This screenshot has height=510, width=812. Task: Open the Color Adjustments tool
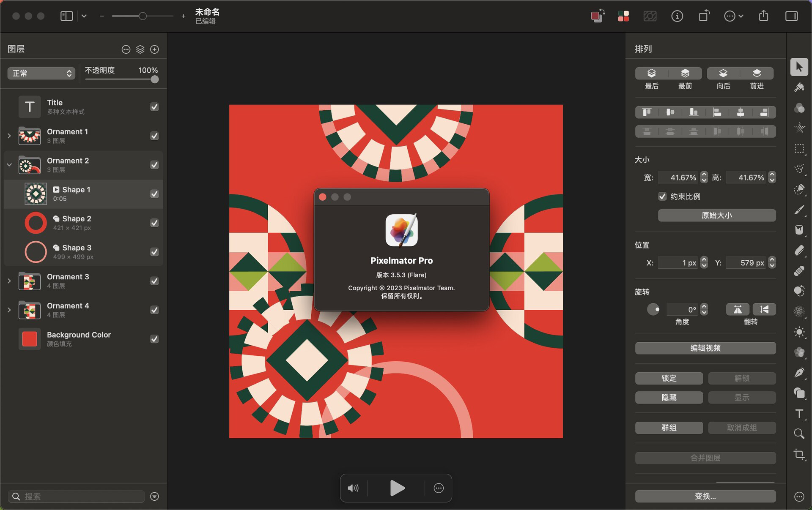point(799,108)
